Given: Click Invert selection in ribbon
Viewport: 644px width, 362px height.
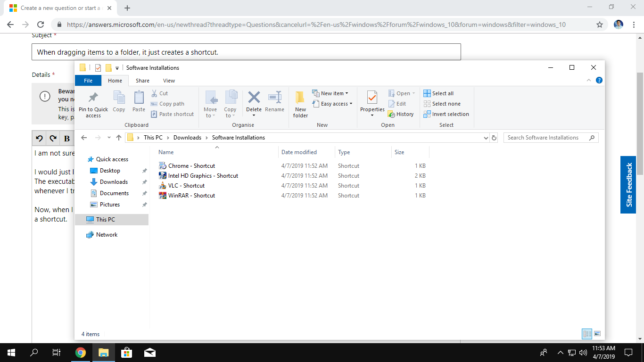Looking at the screenshot, I should point(446,114).
